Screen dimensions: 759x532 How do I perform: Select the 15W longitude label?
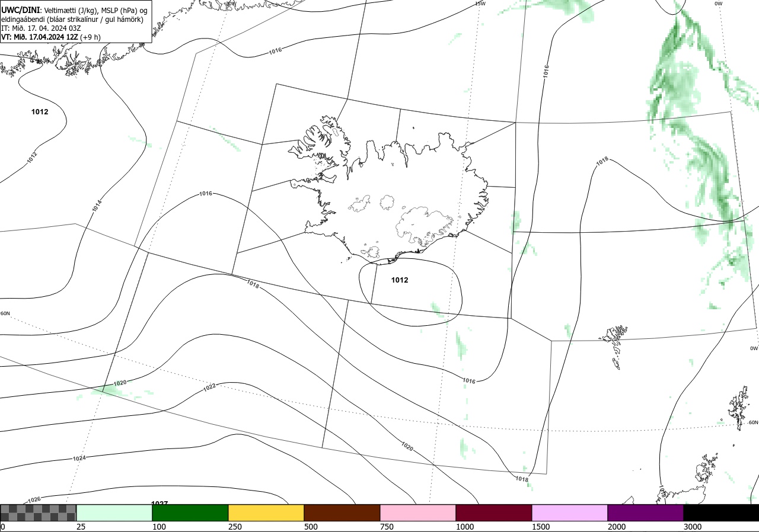[x=480, y=4]
